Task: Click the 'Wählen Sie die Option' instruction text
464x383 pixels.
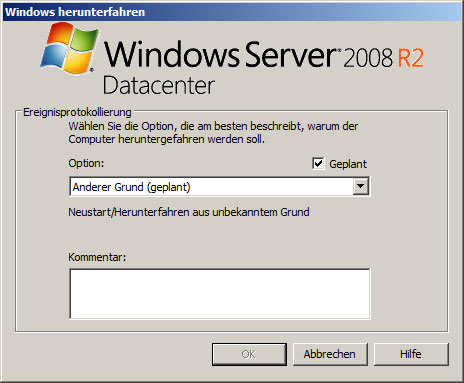Action: (213, 133)
